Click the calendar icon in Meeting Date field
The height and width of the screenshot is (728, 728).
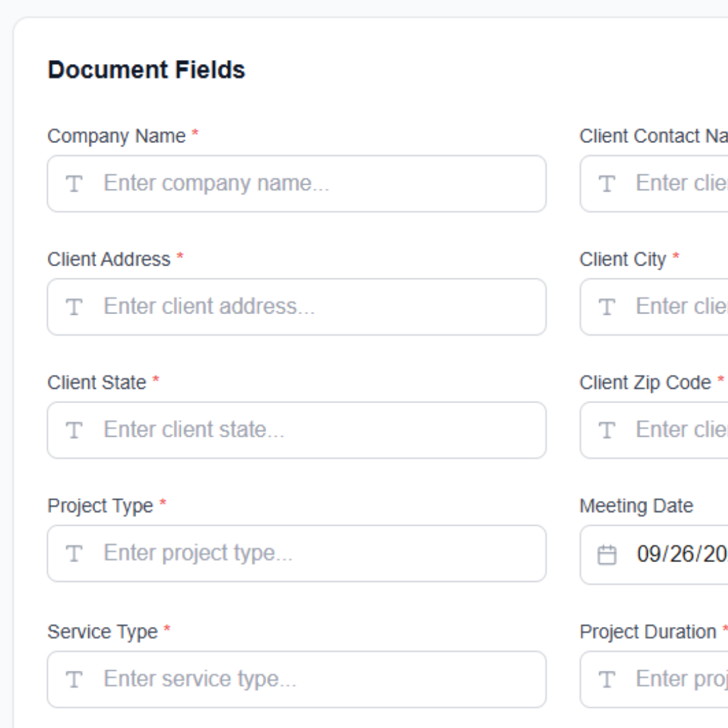(607, 555)
